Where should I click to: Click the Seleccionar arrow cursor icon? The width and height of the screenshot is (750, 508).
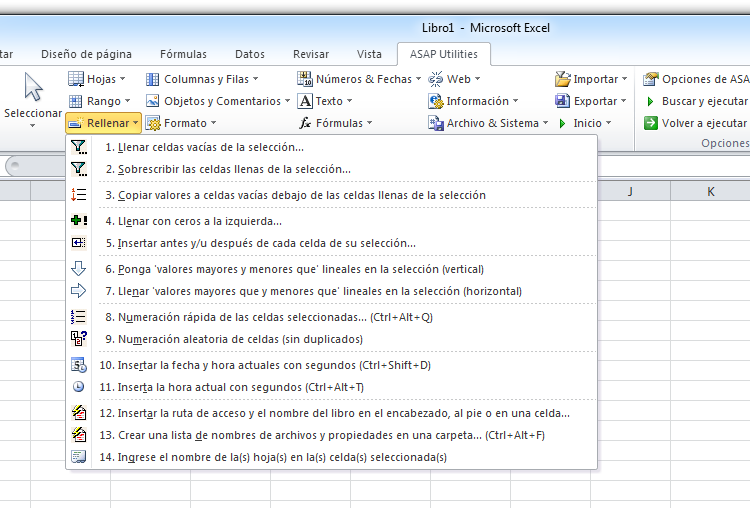tap(33, 87)
